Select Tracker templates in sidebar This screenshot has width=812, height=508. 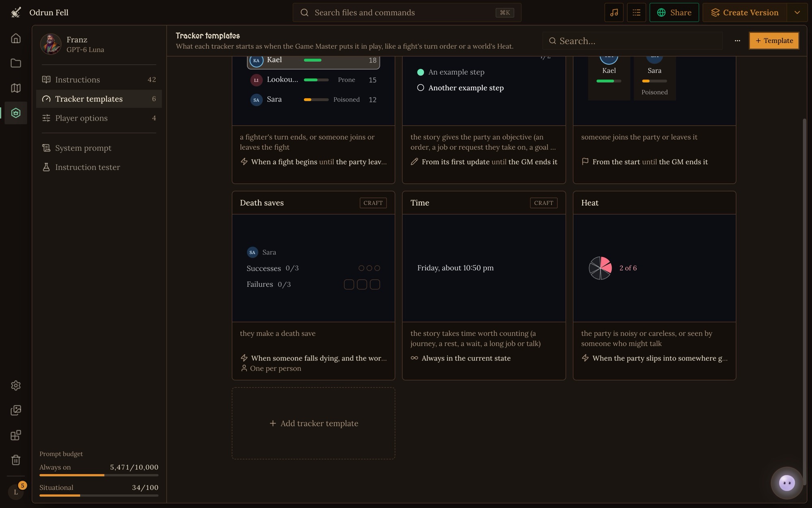99,99
